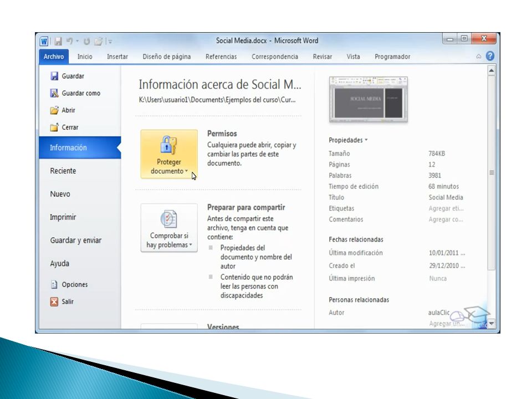This screenshot has width=532, height=399.
Task: Open the Proteger documento dropdown arrow
Action: coord(186,171)
